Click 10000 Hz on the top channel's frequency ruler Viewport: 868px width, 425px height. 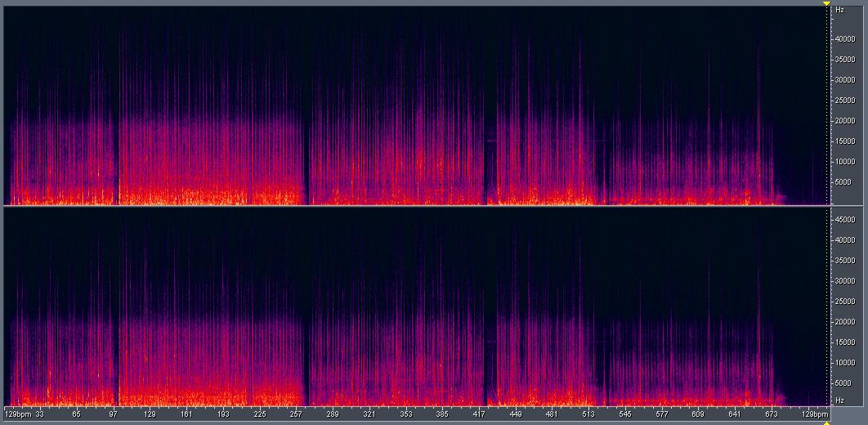tap(844, 162)
